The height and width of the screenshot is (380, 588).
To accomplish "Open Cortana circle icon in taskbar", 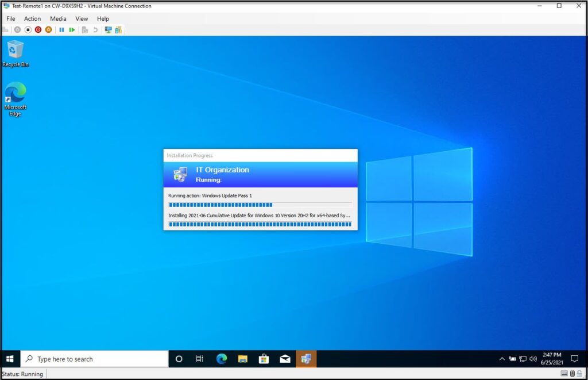I will [179, 359].
